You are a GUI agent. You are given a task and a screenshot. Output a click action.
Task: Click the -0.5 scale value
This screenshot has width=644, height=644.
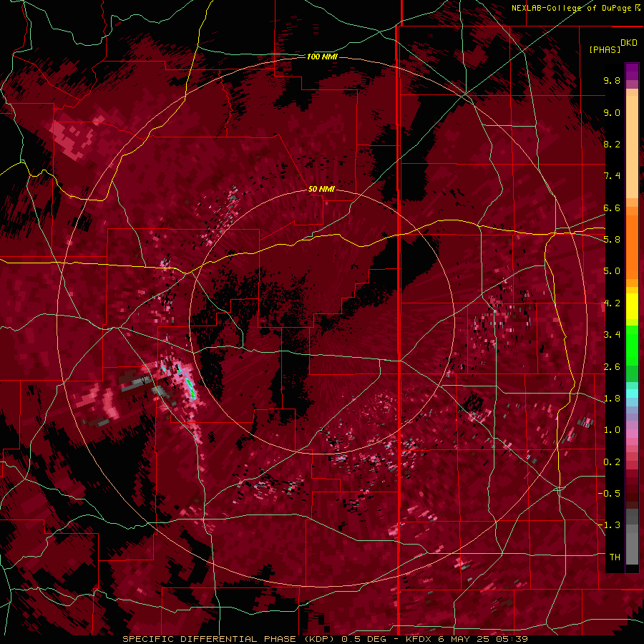[609, 494]
